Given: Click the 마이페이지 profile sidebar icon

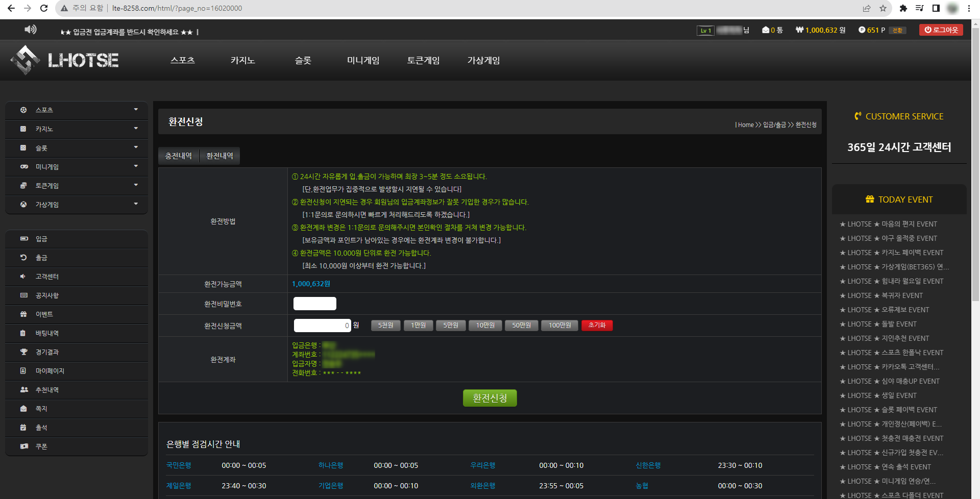Looking at the screenshot, I should [x=23, y=370].
